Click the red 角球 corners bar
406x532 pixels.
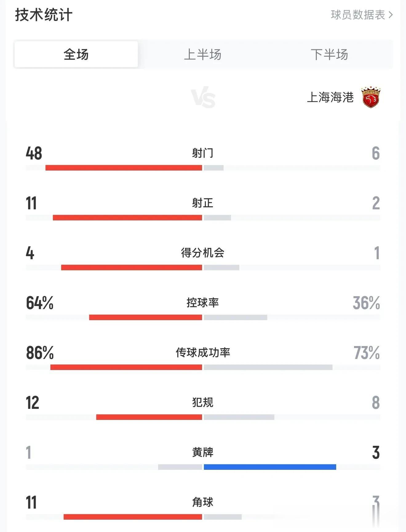click(x=133, y=517)
